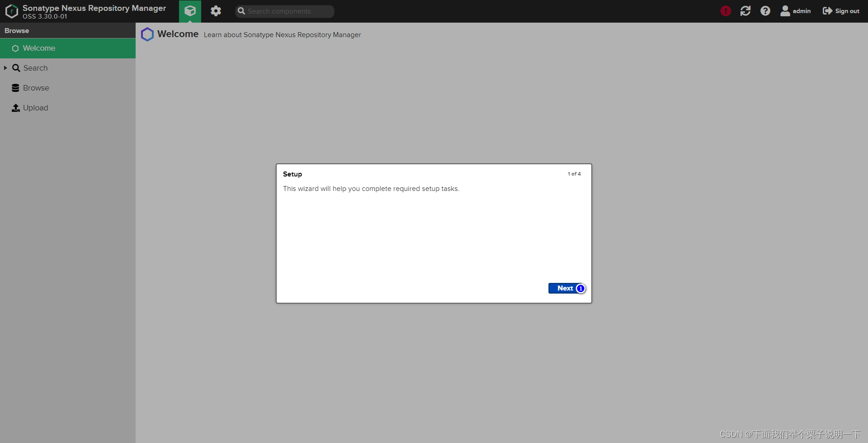The width and height of the screenshot is (868, 443).
Task: Click the Setup dialog title
Action: [x=292, y=174]
